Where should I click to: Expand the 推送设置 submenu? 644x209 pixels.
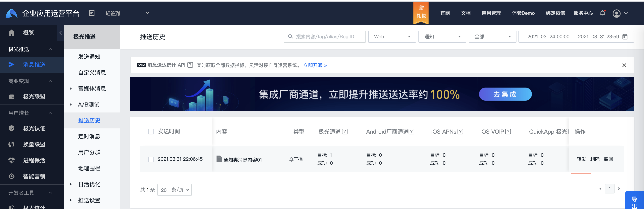(71, 200)
